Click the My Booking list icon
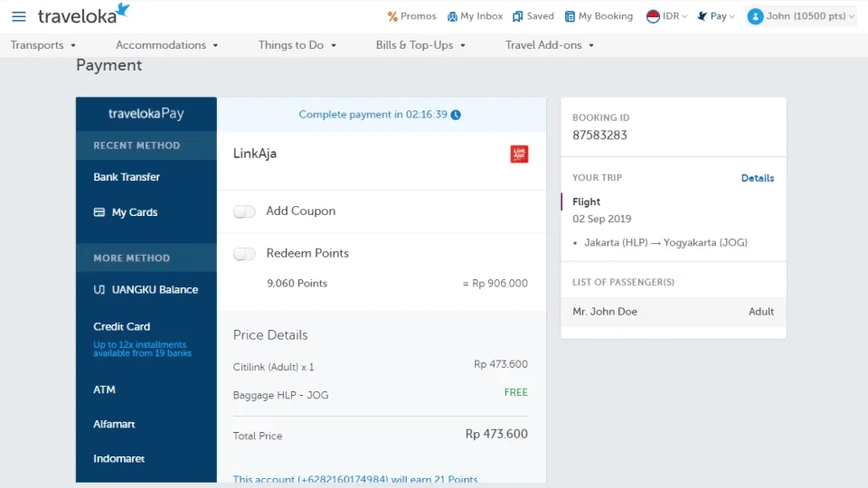Image resolution: width=868 pixels, height=488 pixels. [570, 16]
